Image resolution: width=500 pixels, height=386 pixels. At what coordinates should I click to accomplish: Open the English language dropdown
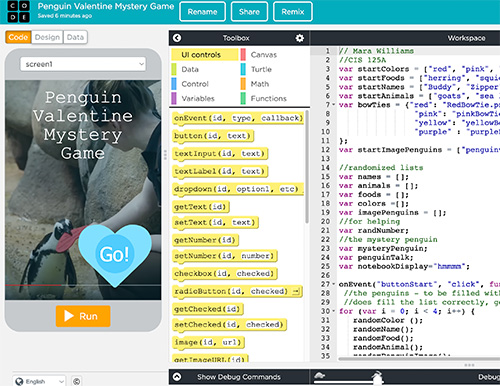(x=39, y=381)
